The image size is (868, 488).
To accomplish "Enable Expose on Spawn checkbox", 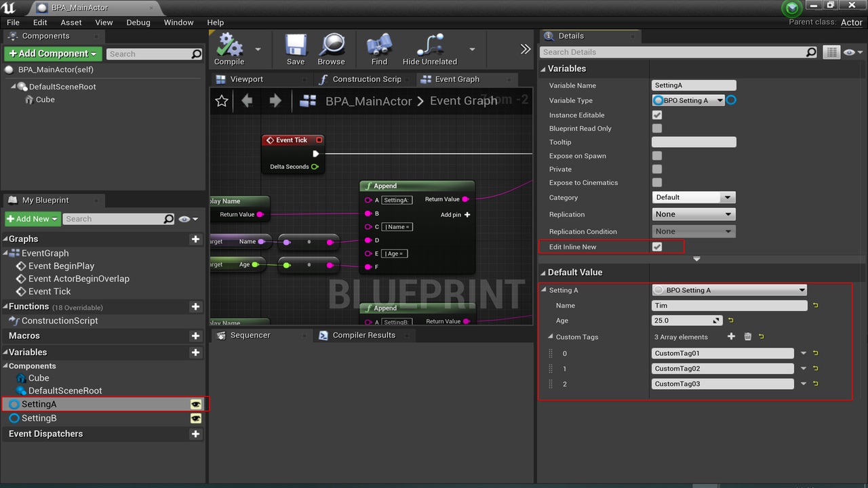I will (x=657, y=155).
